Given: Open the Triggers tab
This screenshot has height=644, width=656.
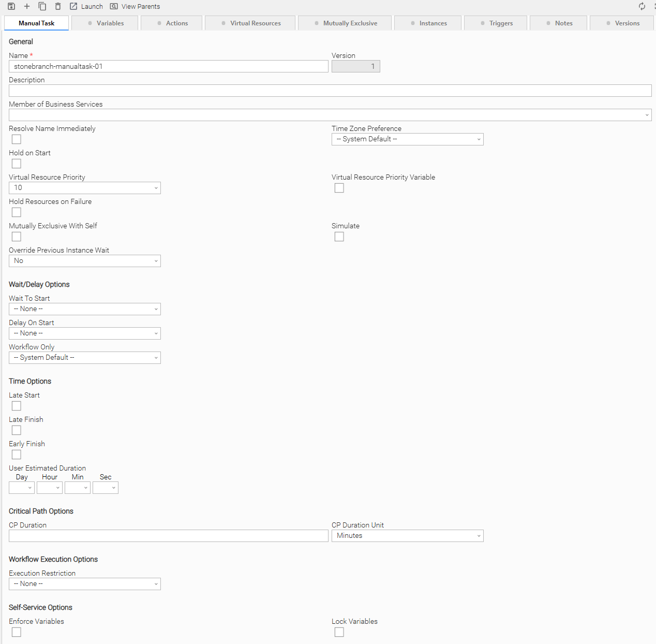Looking at the screenshot, I should point(496,23).
